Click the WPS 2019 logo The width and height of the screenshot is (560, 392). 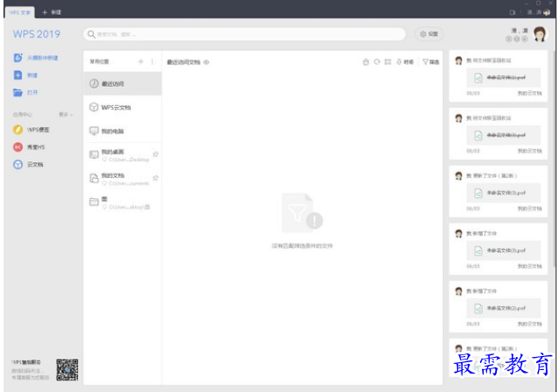[x=37, y=34]
